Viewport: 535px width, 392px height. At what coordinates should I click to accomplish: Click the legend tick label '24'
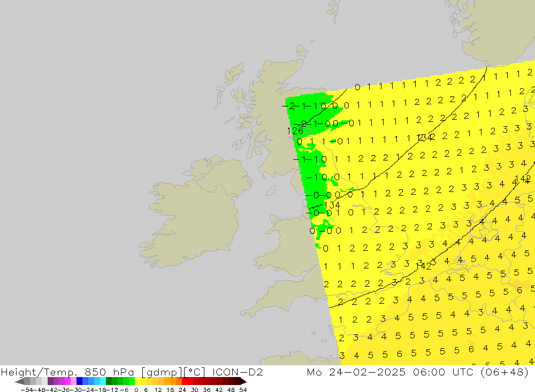[182, 390]
